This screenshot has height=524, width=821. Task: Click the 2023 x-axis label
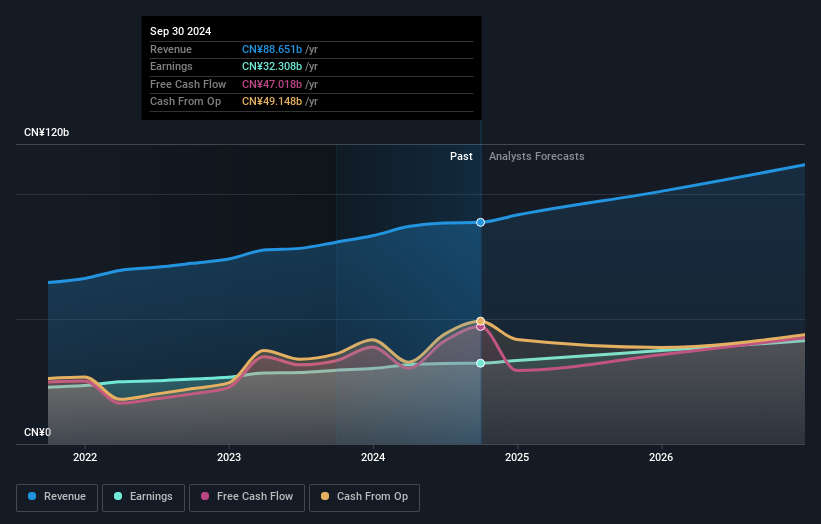point(229,458)
